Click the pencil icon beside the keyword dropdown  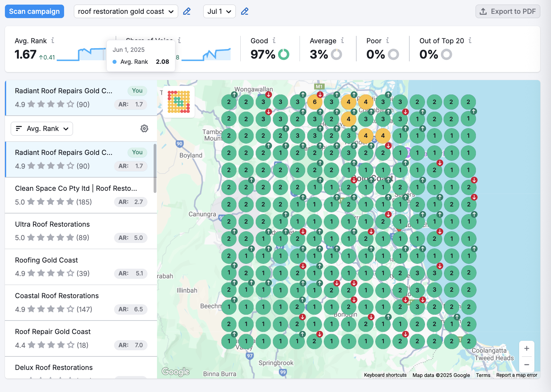click(x=187, y=12)
